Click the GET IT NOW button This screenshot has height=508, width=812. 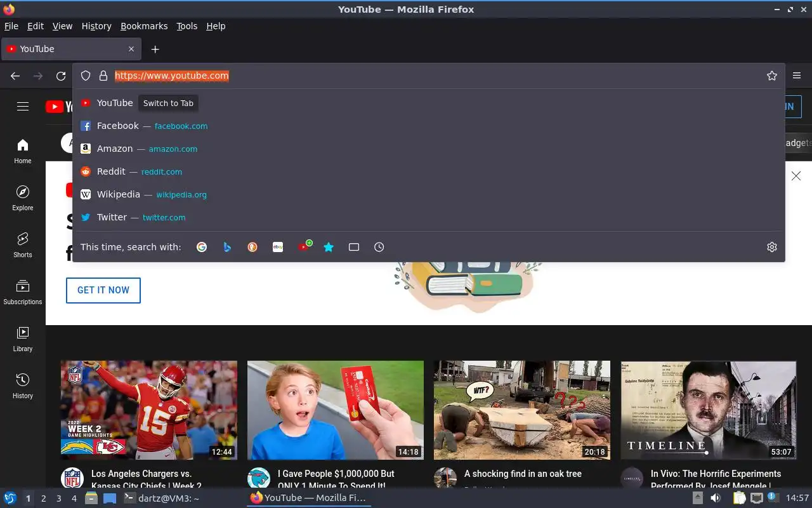103,290
